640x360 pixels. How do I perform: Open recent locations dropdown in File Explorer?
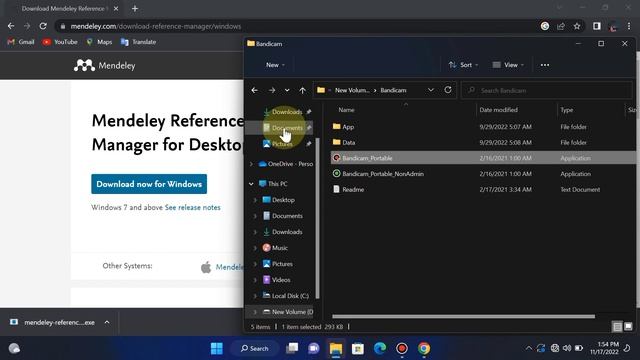click(x=287, y=90)
